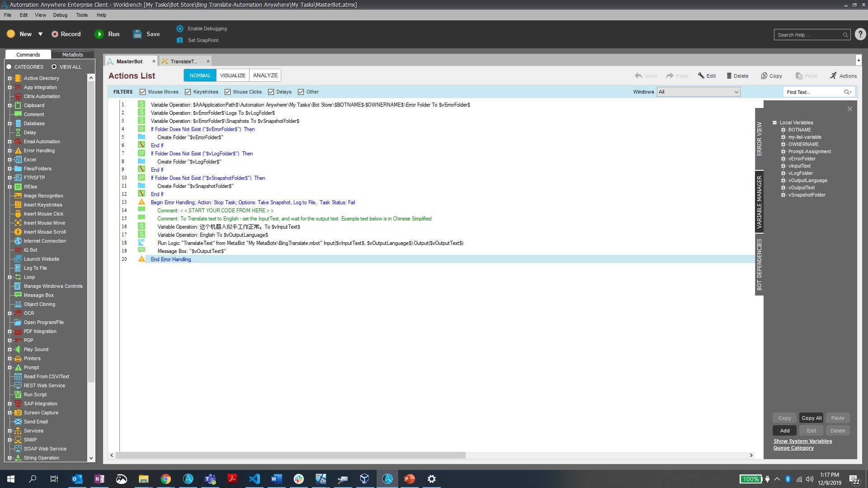Image resolution: width=868 pixels, height=488 pixels.
Task: Select the REST Web Service command
Action: click(44, 385)
